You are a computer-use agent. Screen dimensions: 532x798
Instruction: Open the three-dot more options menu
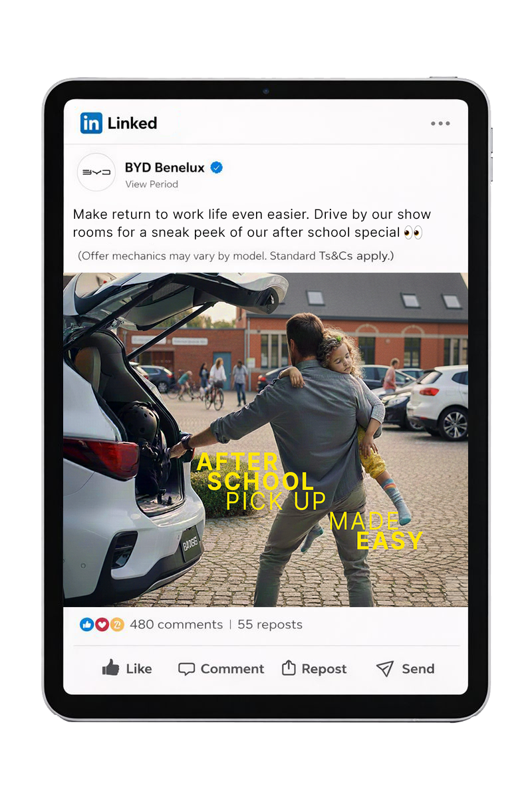[x=440, y=124]
